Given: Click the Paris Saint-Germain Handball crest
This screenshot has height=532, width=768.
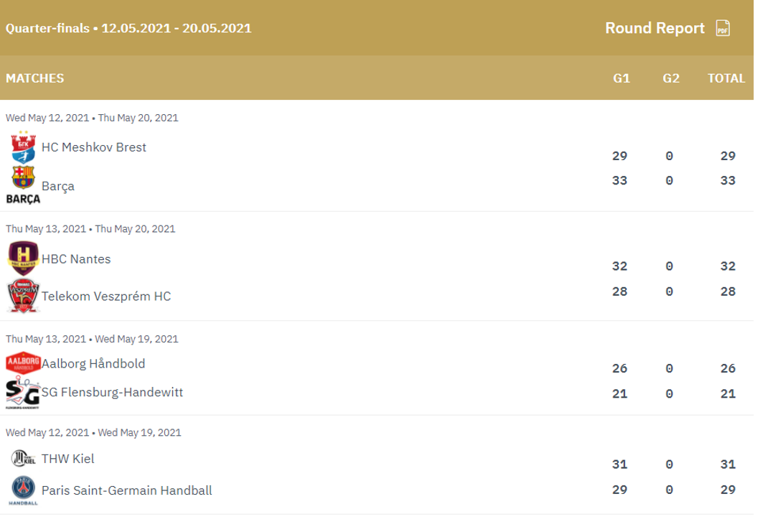Looking at the screenshot, I should pos(23,490).
